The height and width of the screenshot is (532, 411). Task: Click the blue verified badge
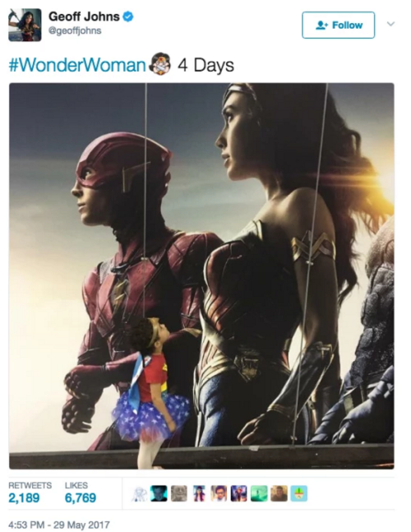click(x=128, y=16)
